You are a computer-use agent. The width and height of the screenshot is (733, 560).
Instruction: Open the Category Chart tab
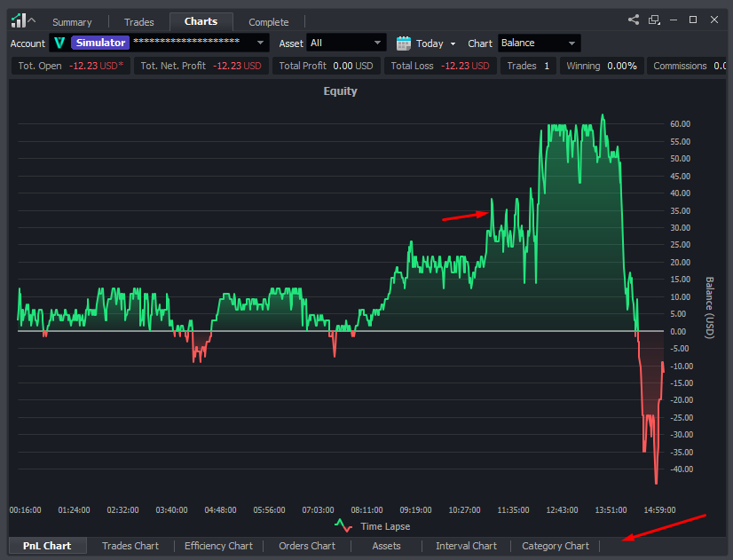556,546
